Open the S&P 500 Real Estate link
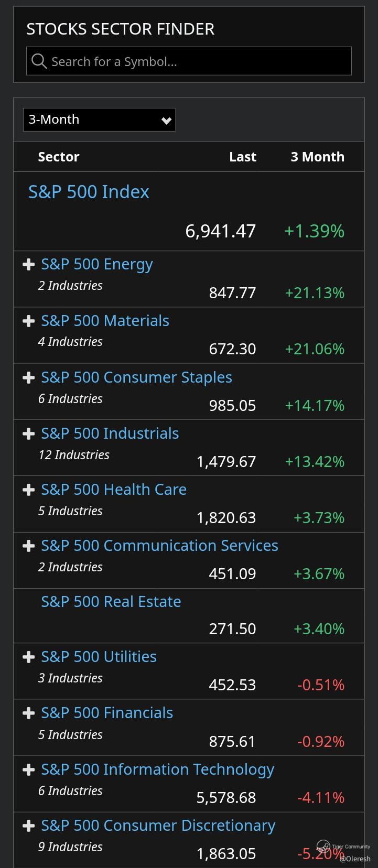Screen dimensions: 378x868 (x=111, y=602)
